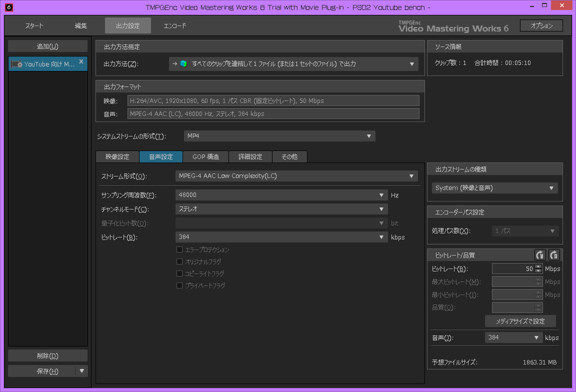The height and width of the screenshot is (392, 576).
Task: Expand the システムストリームの形式 MP4 dropdown
Action: click(x=279, y=136)
